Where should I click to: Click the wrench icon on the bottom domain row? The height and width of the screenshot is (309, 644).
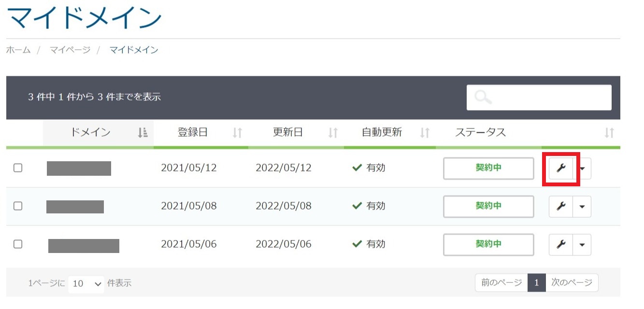pyautogui.click(x=560, y=244)
